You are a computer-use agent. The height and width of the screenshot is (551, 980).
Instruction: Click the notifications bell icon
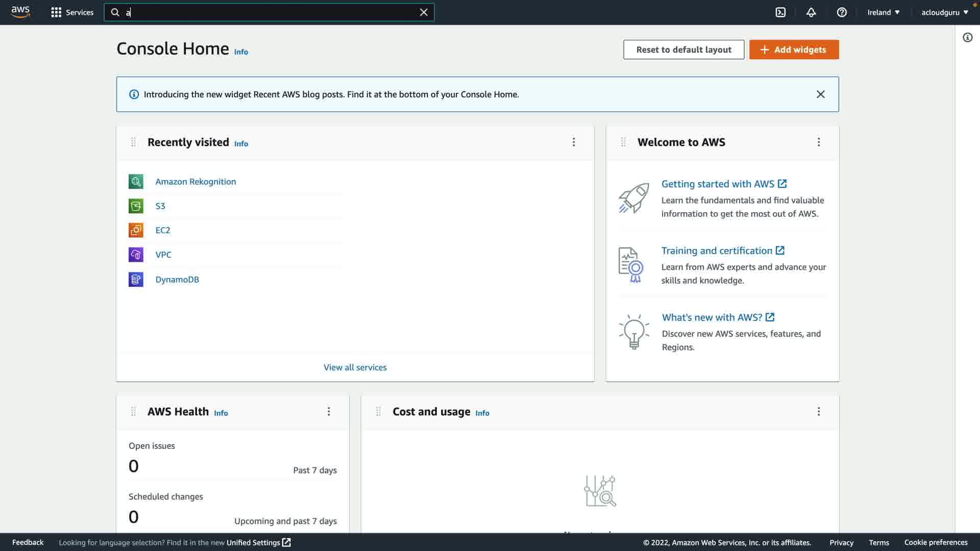(811, 12)
